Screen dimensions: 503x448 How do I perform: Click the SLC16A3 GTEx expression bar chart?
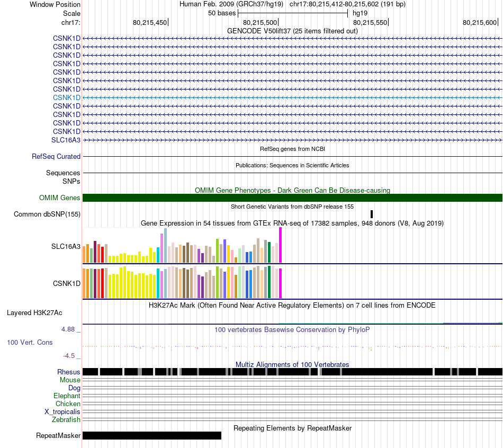coord(182,246)
